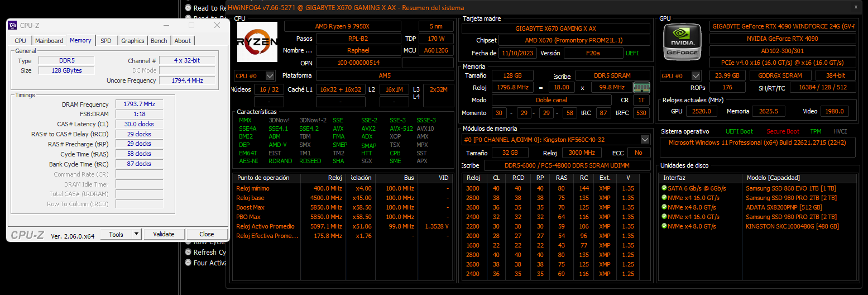Open the arrow beside CPU-Z Tools button
868x295 pixels.
(x=137, y=234)
